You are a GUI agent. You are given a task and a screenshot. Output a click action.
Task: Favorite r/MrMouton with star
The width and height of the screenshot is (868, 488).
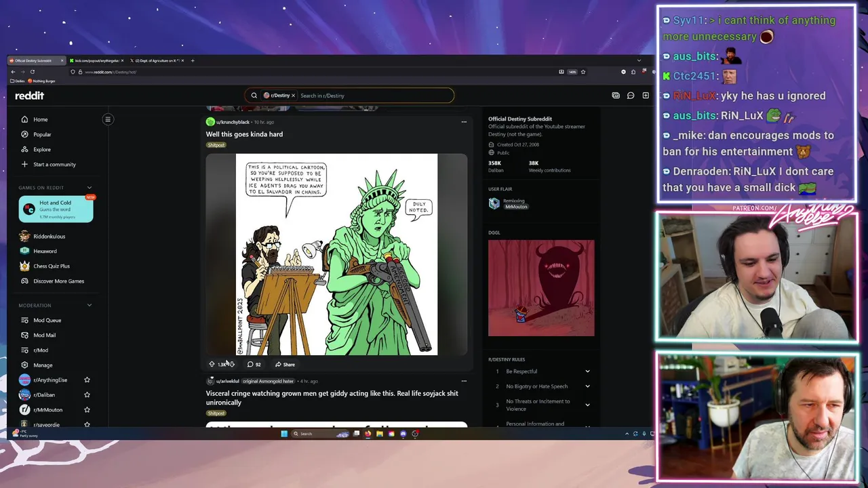[x=87, y=409]
